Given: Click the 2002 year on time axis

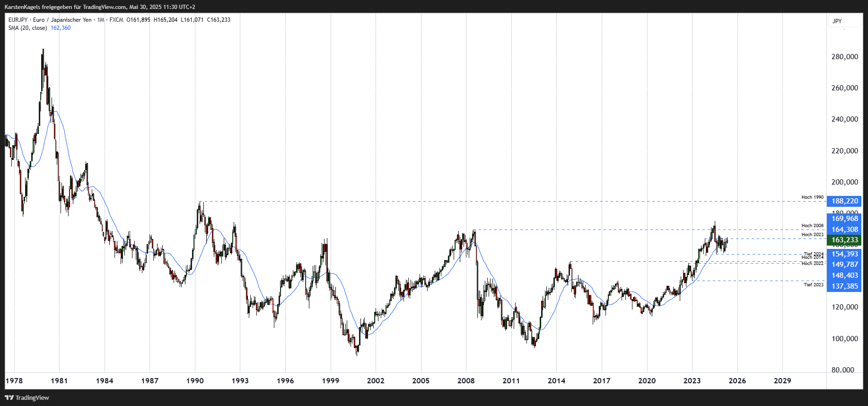Looking at the screenshot, I should click(x=376, y=381).
